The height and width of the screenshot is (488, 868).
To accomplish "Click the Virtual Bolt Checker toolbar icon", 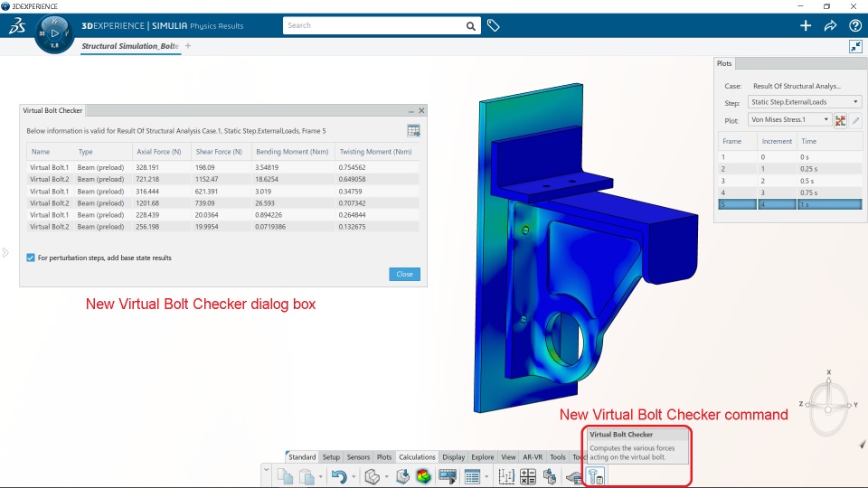I will [x=596, y=476].
